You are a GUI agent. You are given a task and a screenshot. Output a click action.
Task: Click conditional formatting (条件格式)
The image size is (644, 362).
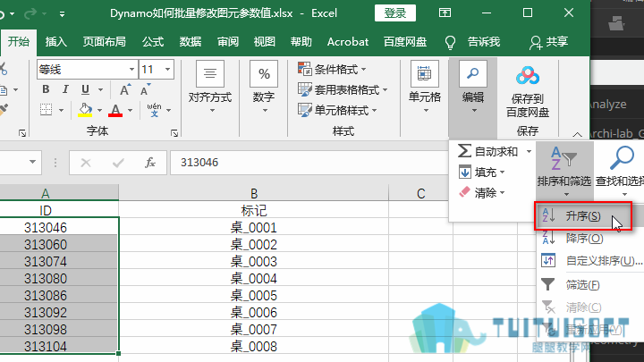332,70
